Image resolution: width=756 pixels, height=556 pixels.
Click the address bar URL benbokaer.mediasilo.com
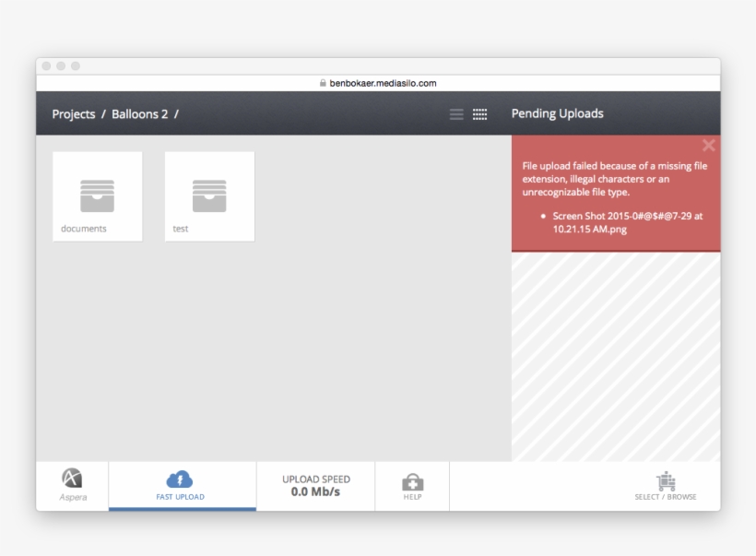pos(383,83)
